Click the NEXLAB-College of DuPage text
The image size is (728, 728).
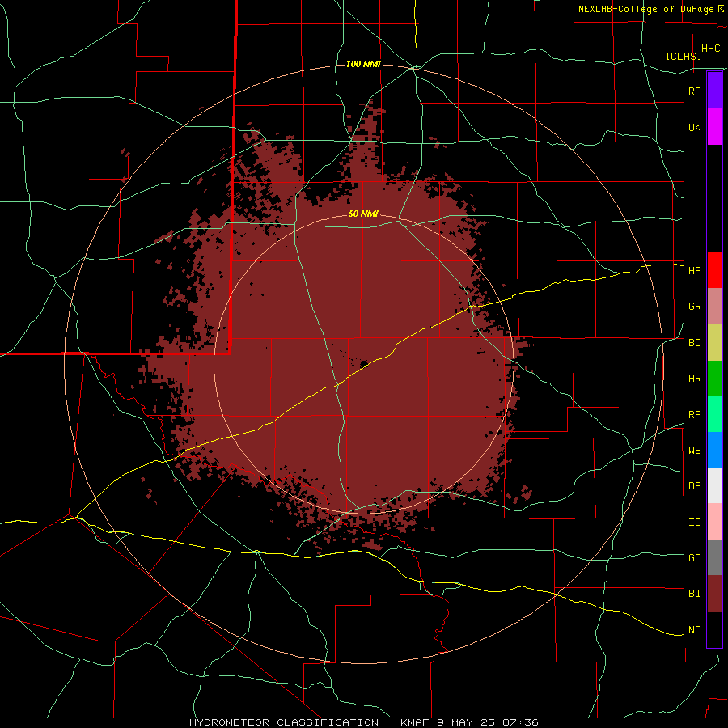pos(645,9)
